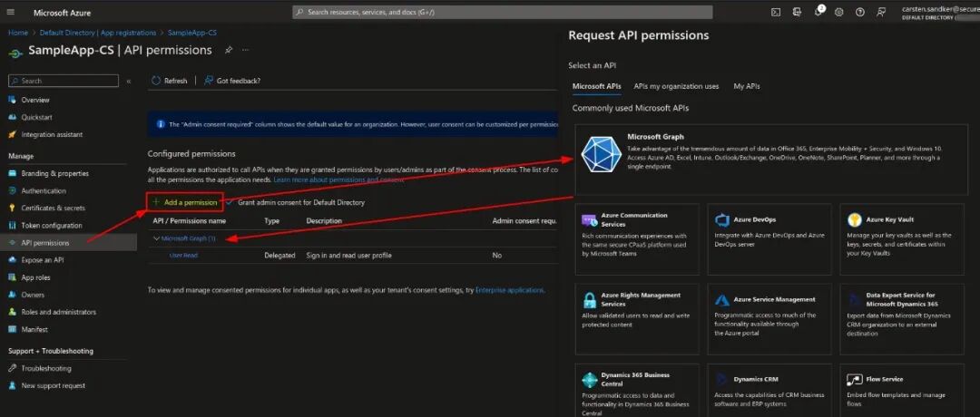Switch to My APIs tab

[x=747, y=86]
